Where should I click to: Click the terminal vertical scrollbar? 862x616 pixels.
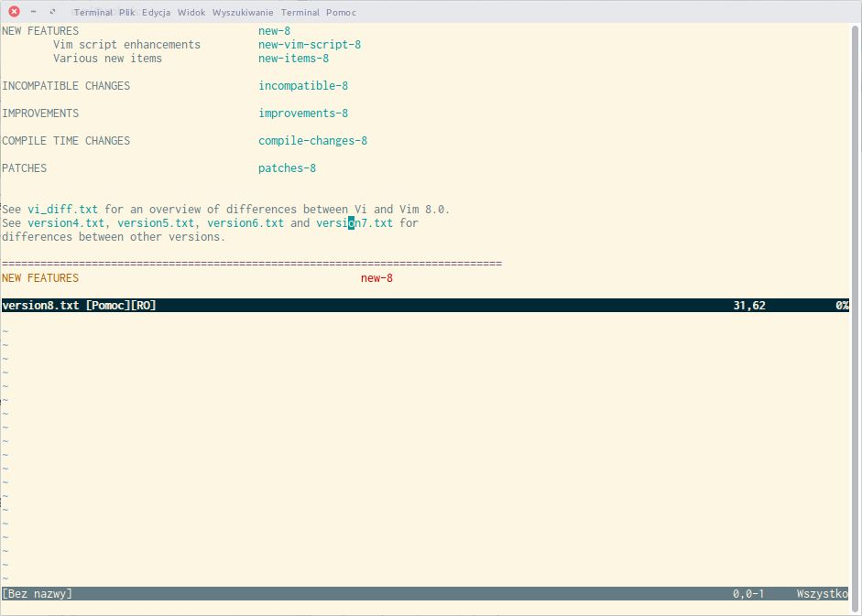click(855, 319)
